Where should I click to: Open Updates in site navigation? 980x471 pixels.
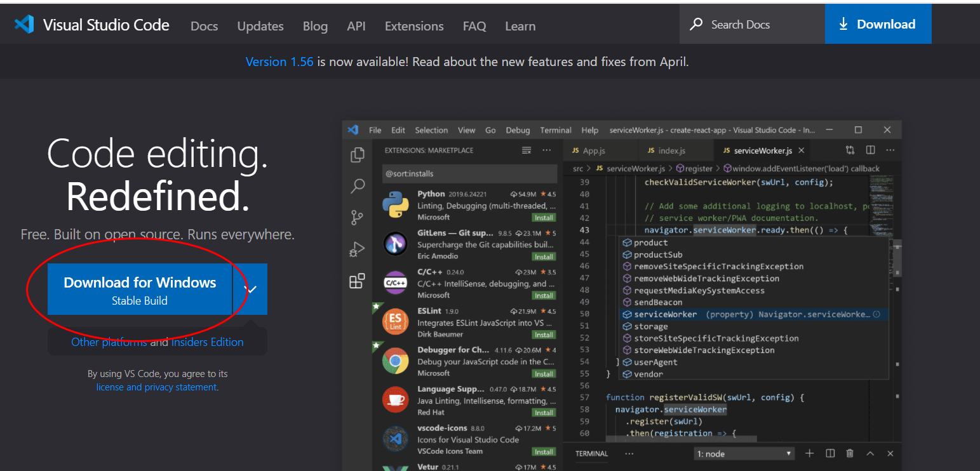pyautogui.click(x=260, y=26)
